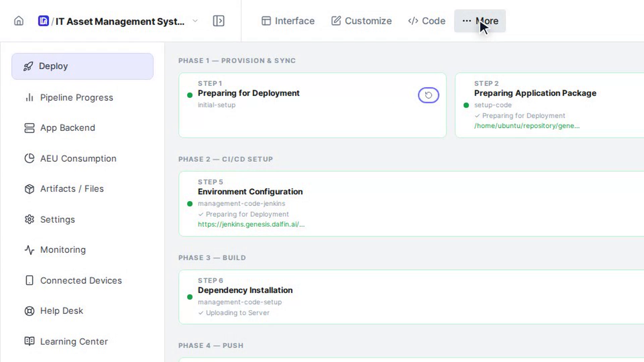Expand the project name dropdown chevron
The image size is (644, 362).
[195, 21]
